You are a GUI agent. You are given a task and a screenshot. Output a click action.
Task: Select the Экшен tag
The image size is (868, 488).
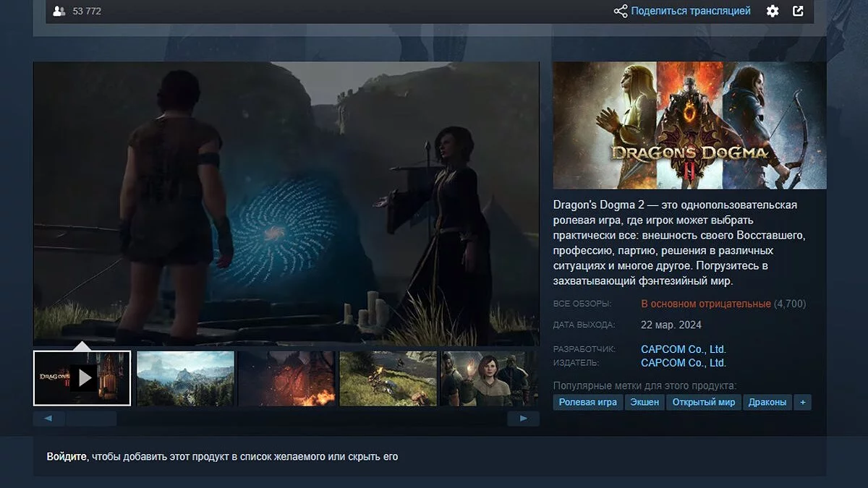click(644, 402)
